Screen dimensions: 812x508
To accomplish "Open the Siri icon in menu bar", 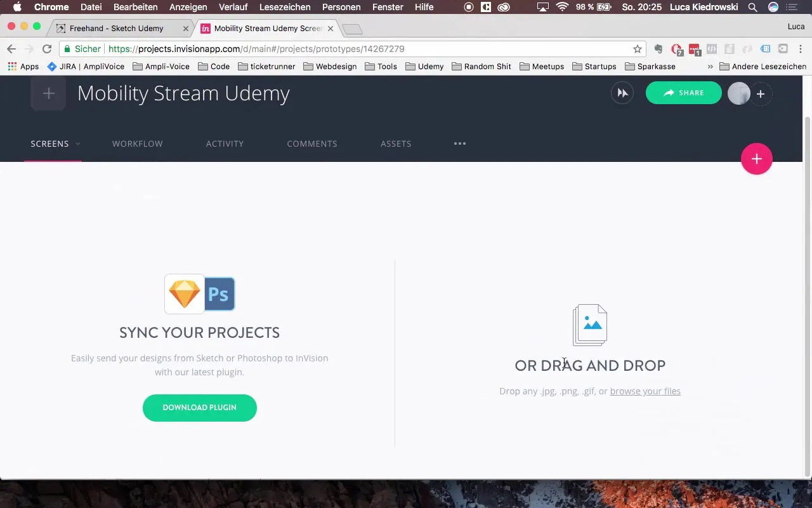I will pos(773,7).
